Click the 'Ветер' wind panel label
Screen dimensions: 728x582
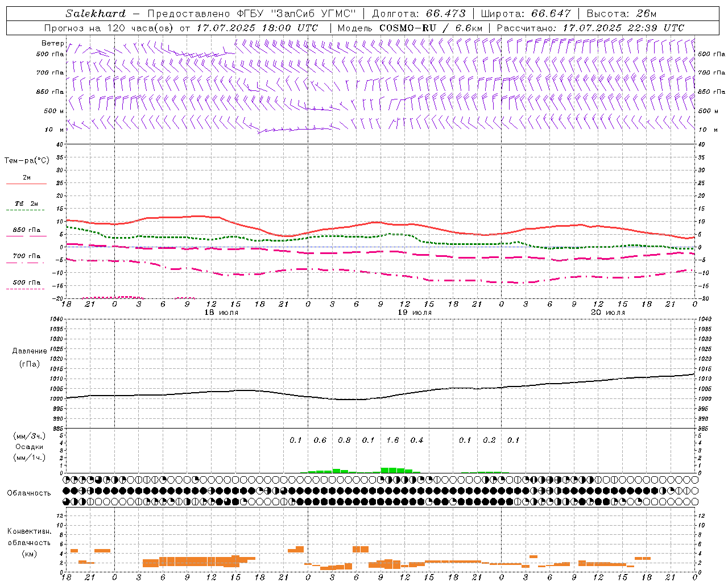(x=52, y=43)
